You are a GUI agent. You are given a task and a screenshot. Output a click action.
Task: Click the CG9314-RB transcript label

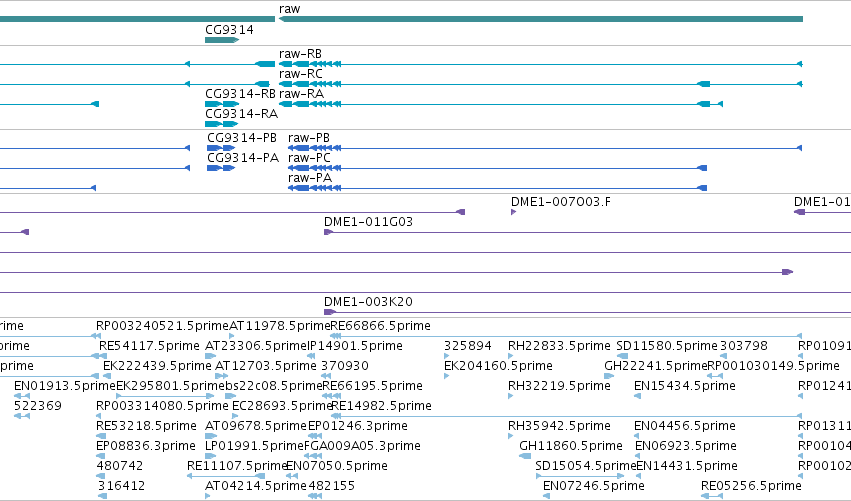(240, 94)
